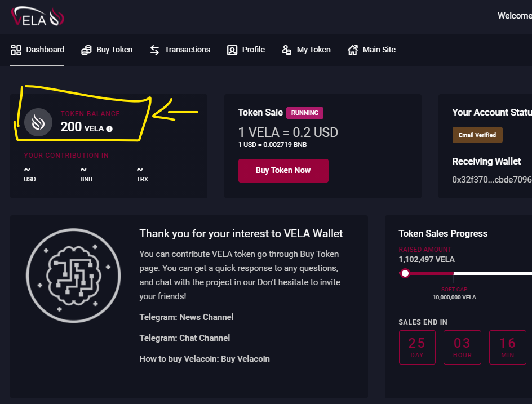This screenshot has width=532, height=404.
Task: Open the My Token tab
Action: tap(313, 50)
